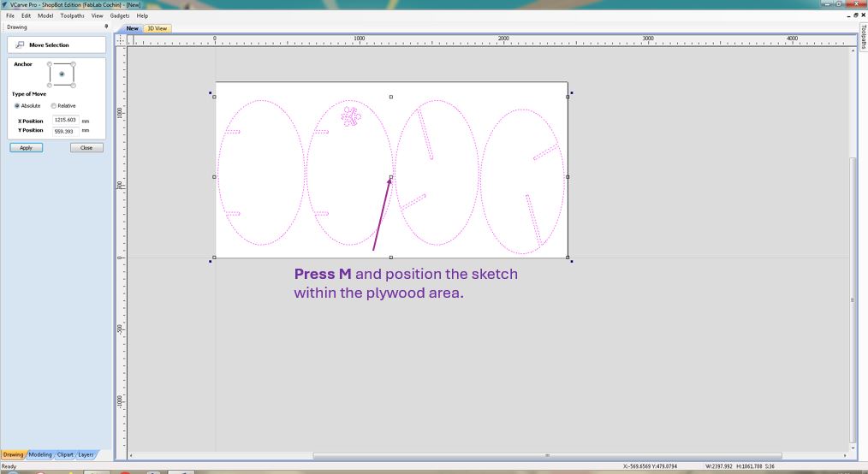Click the H:1061.708 height status readout

click(x=749, y=466)
